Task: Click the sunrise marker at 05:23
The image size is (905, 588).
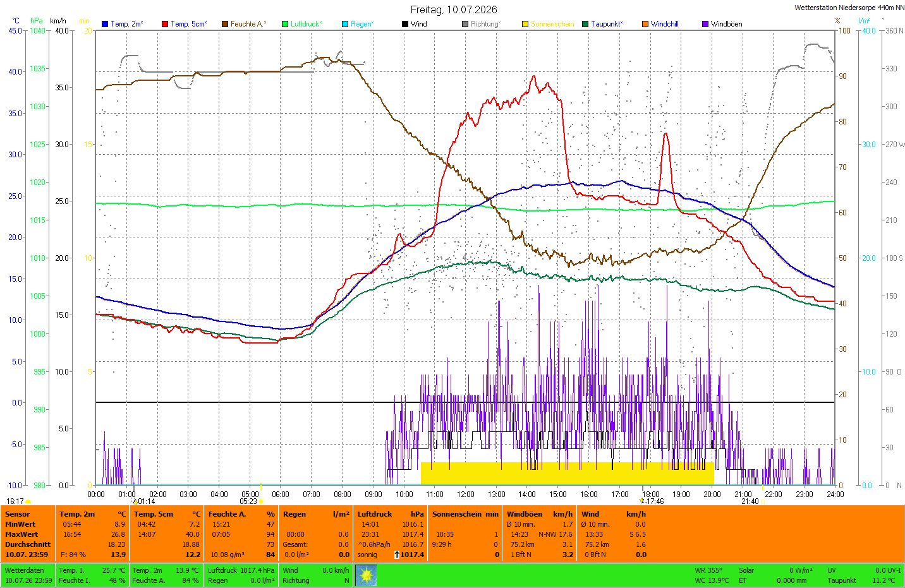Action: [261, 501]
